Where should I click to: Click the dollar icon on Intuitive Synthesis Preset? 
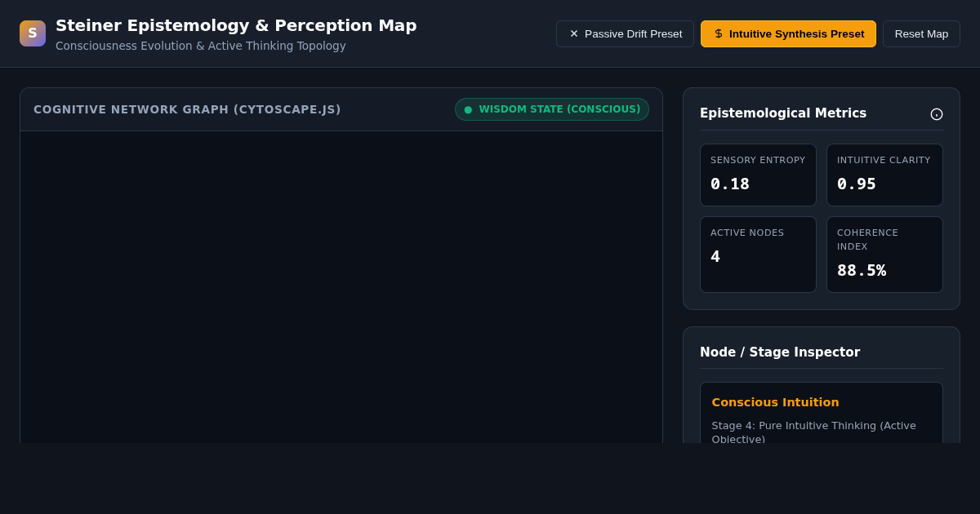click(719, 33)
